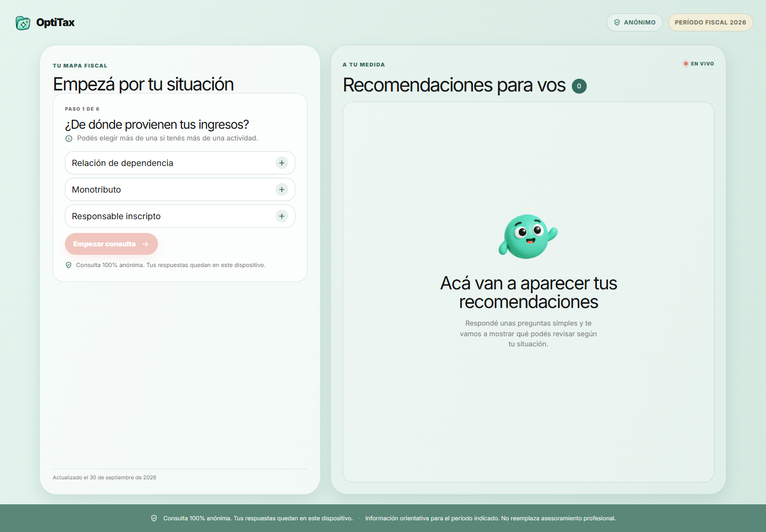Click the red live indicator dot
The height and width of the screenshot is (532, 766).
686,64
